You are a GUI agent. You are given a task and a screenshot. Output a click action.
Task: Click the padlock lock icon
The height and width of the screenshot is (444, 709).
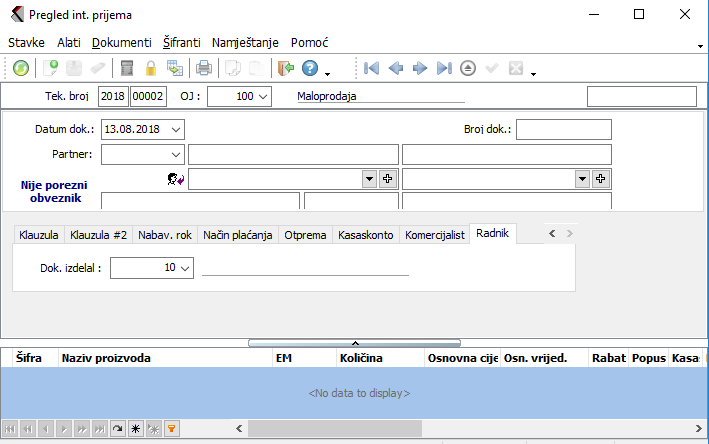151,68
